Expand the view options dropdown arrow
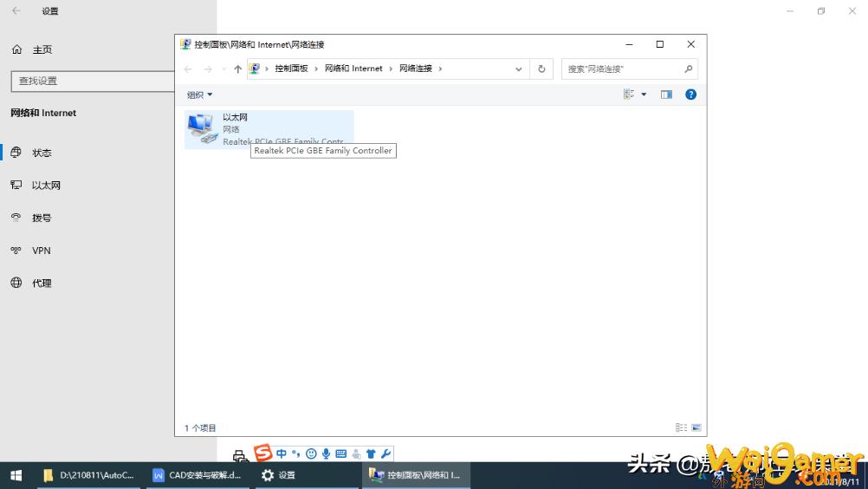The width and height of the screenshot is (868, 489). point(644,95)
